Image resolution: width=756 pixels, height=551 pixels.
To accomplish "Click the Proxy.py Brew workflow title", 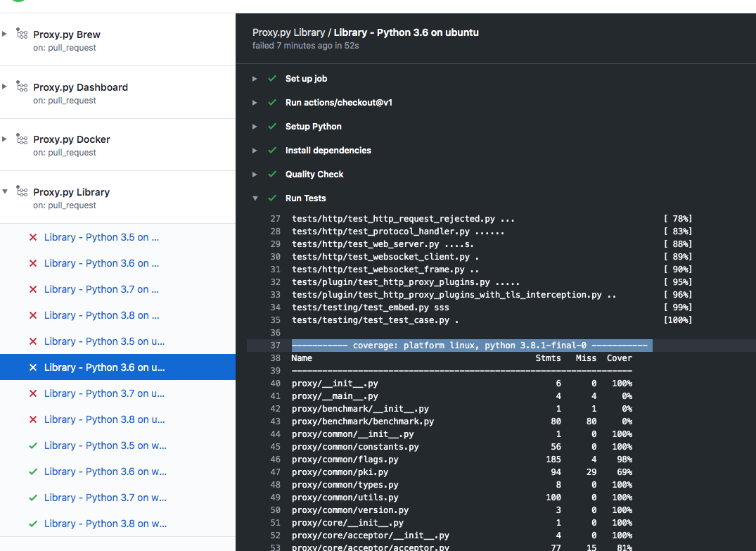I will [67, 34].
